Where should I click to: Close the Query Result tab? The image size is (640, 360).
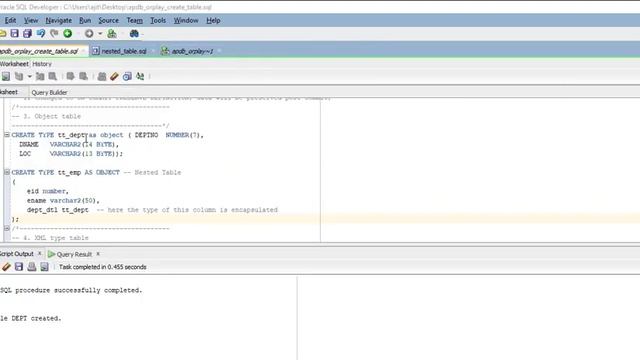[98, 254]
